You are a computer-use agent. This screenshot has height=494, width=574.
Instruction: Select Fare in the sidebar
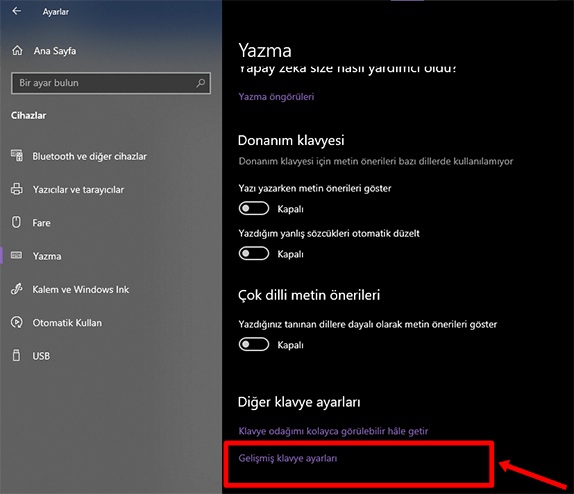tap(41, 223)
